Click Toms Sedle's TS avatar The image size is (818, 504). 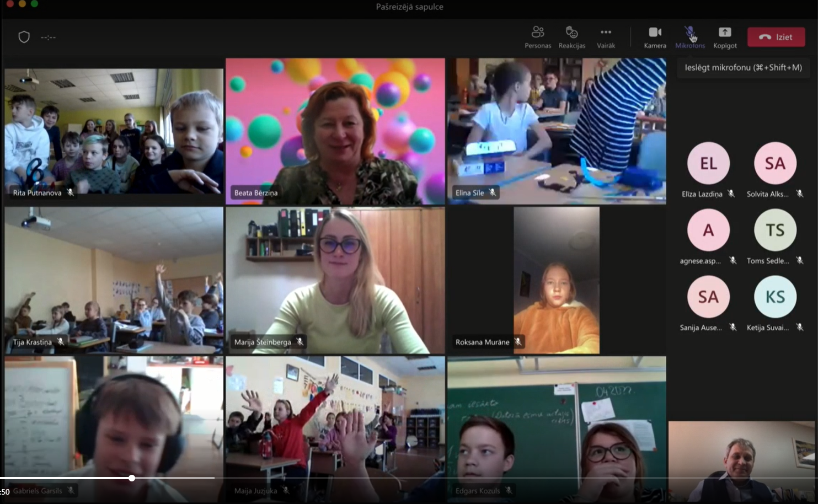774,230
